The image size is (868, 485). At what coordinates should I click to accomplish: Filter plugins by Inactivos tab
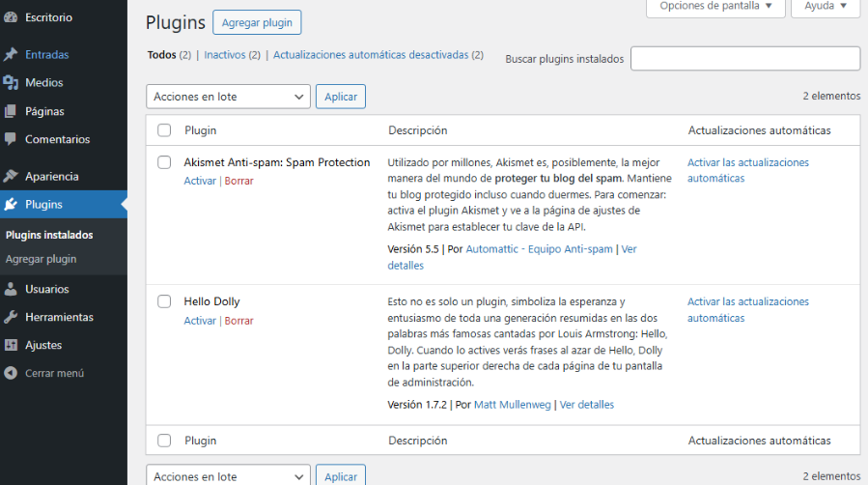pos(225,55)
